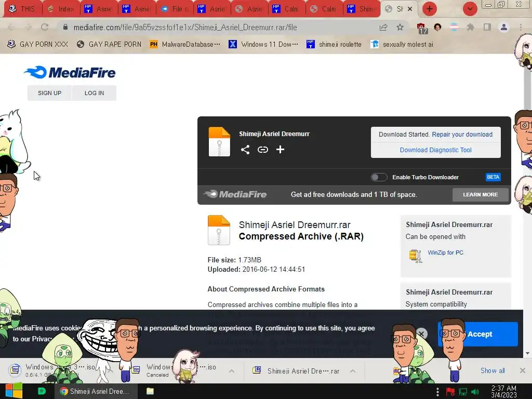Show hidden tray icons three-dot button
The image size is (532, 399).
[x=437, y=392]
